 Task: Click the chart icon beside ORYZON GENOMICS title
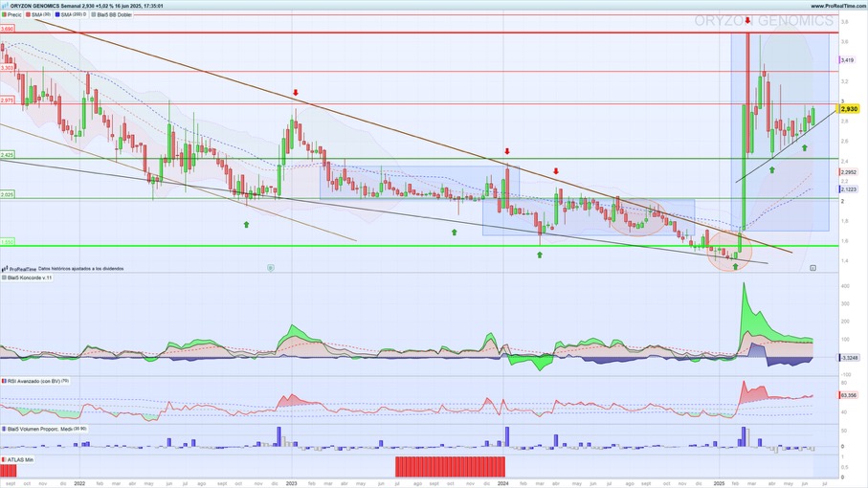tap(5, 6)
